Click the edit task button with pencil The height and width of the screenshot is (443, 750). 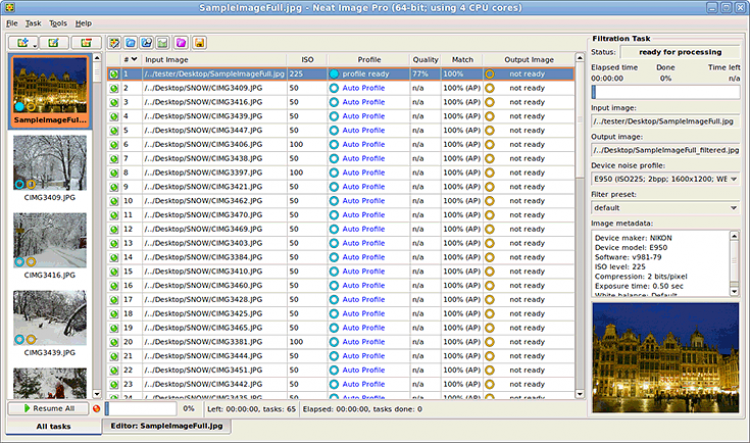pos(52,43)
